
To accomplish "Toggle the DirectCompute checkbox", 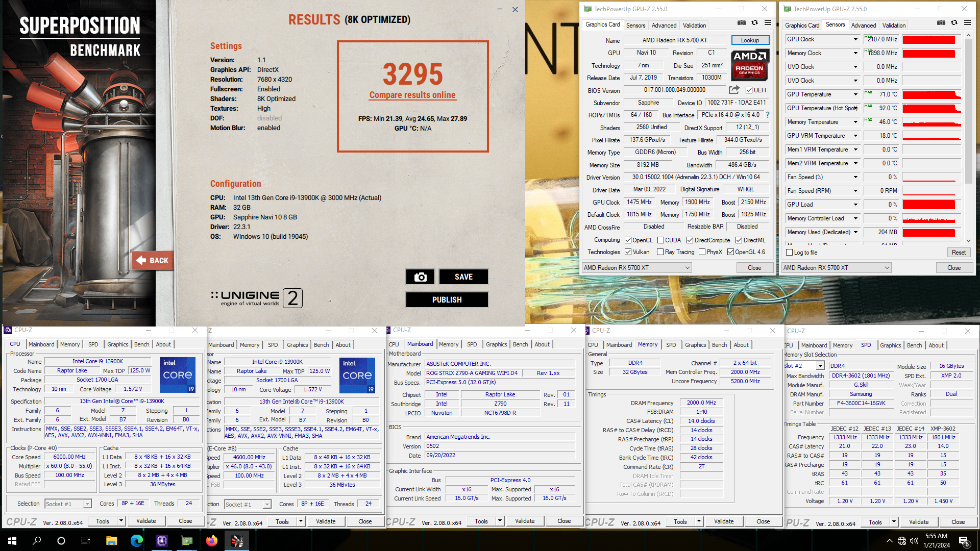I will click(690, 240).
